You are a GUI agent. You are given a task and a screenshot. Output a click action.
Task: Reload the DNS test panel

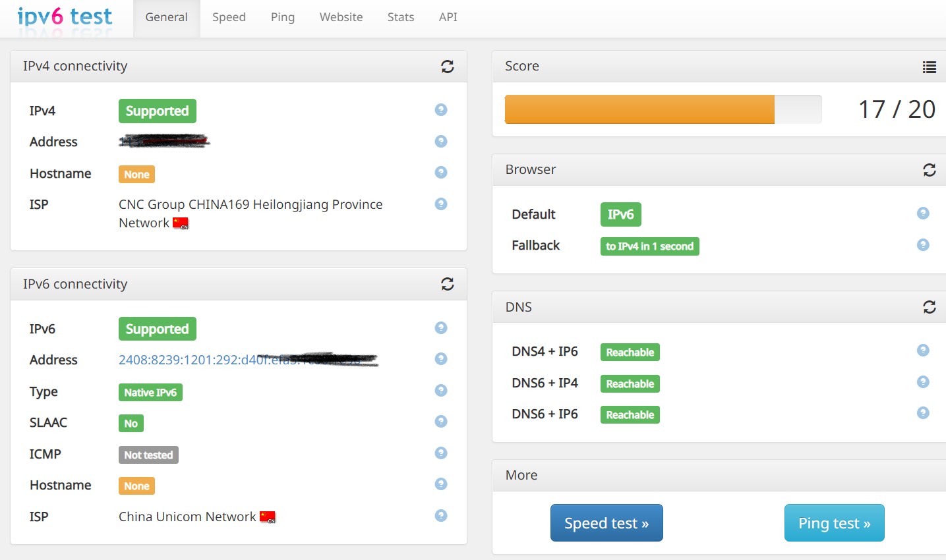coord(929,307)
